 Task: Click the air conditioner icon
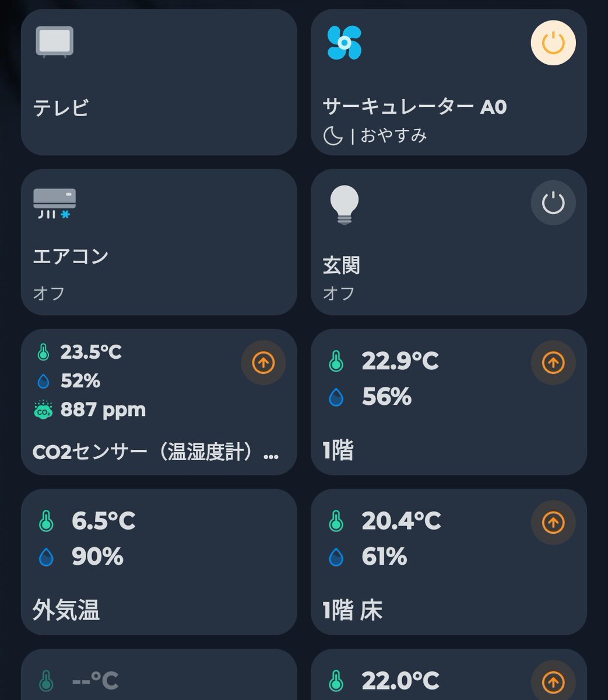(55, 204)
